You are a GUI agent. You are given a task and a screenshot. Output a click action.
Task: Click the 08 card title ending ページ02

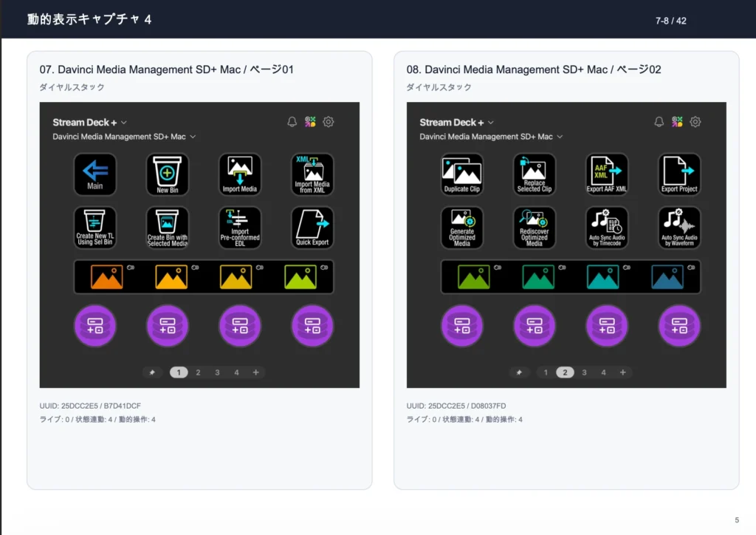tap(534, 69)
